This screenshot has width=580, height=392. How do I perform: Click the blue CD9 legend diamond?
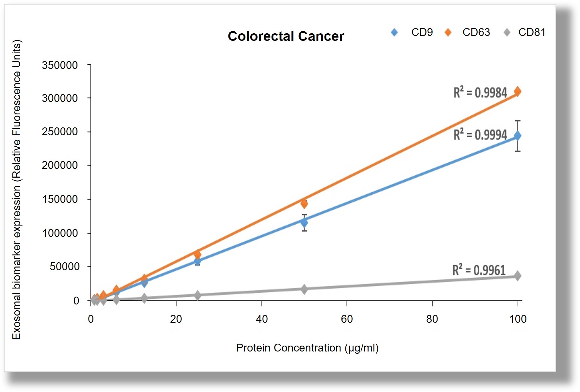pyautogui.click(x=394, y=32)
